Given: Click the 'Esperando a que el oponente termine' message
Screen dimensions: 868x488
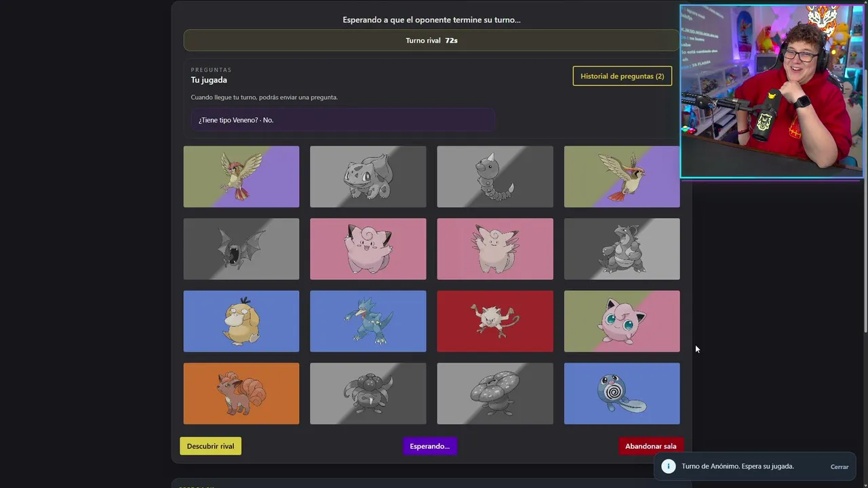Looking at the screenshot, I should (x=431, y=20).
